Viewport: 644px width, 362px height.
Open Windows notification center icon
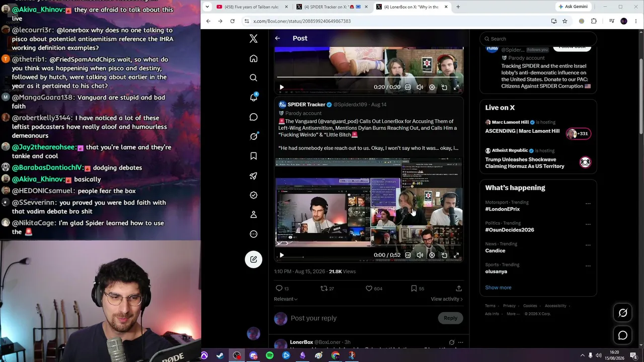[633, 355]
